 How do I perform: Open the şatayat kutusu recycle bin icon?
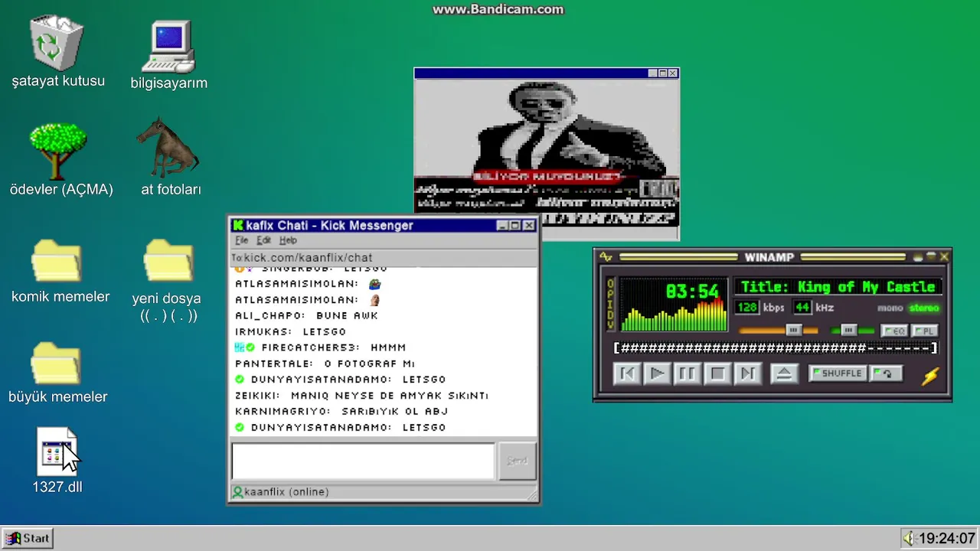click(56, 43)
